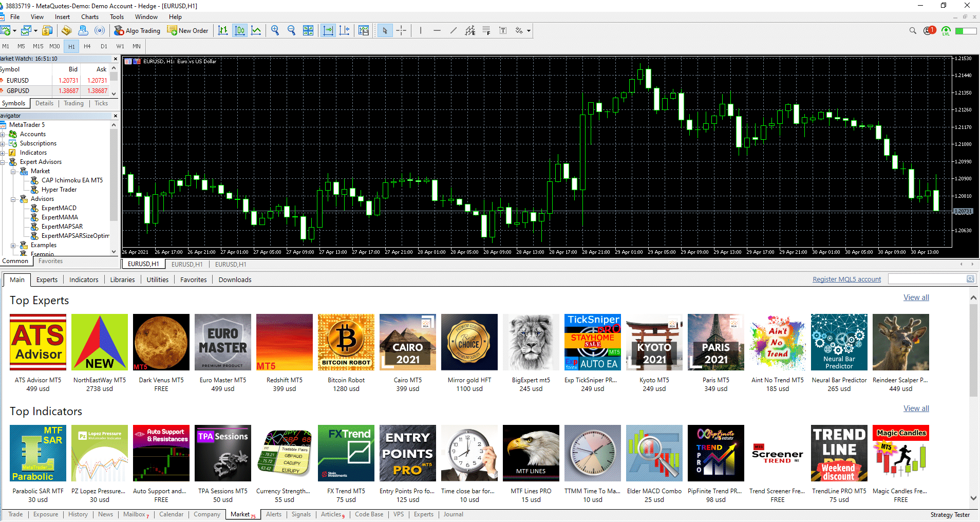Image resolution: width=980 pixels, height=522 pixels.
Task: Open the Dark Venus MT5 product thumbnail
Action: pyautogui.click(x=161, y=342)
